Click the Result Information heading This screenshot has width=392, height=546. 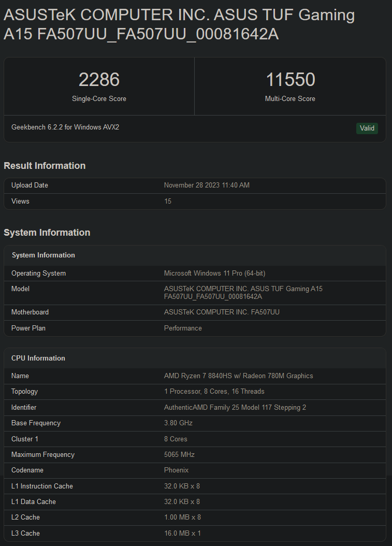(45, 166)
